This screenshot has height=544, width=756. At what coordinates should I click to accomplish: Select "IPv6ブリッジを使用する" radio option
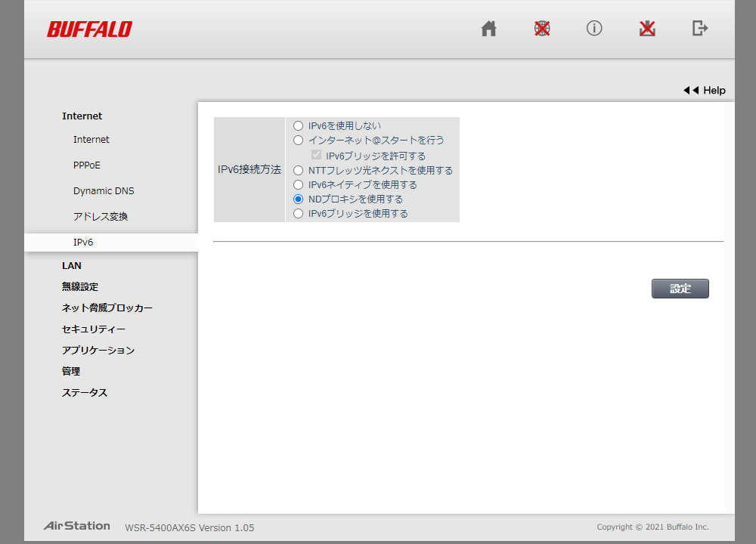[298, 214]
